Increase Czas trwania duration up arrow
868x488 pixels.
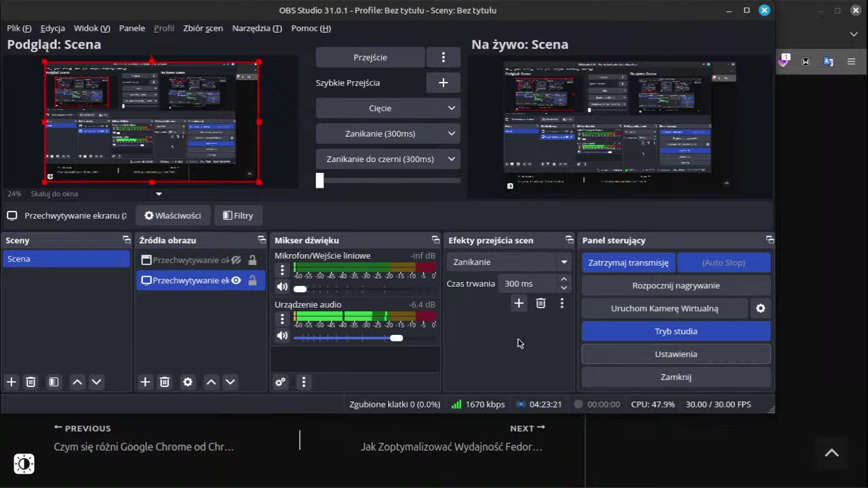tap(564, 279)
